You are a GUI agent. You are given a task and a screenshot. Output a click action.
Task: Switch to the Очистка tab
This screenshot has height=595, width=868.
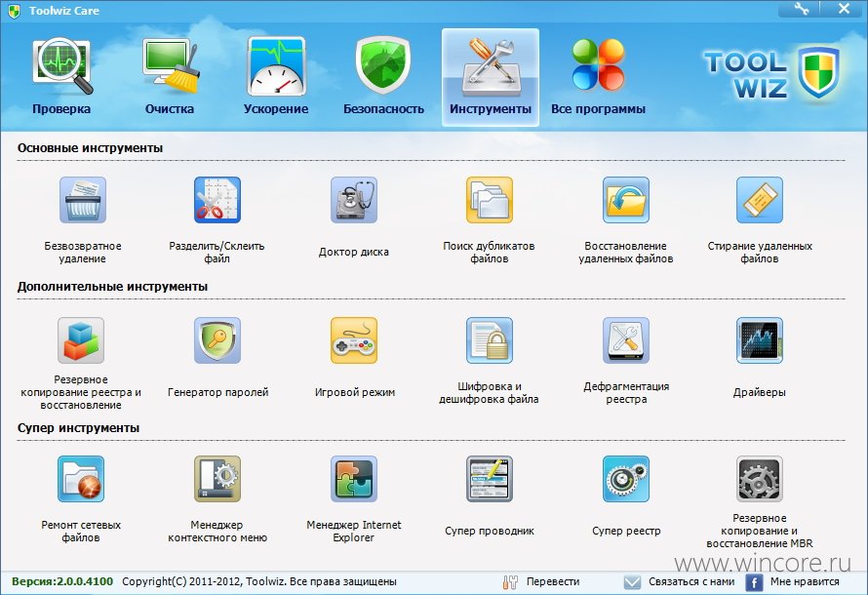[x=170, y=76]
